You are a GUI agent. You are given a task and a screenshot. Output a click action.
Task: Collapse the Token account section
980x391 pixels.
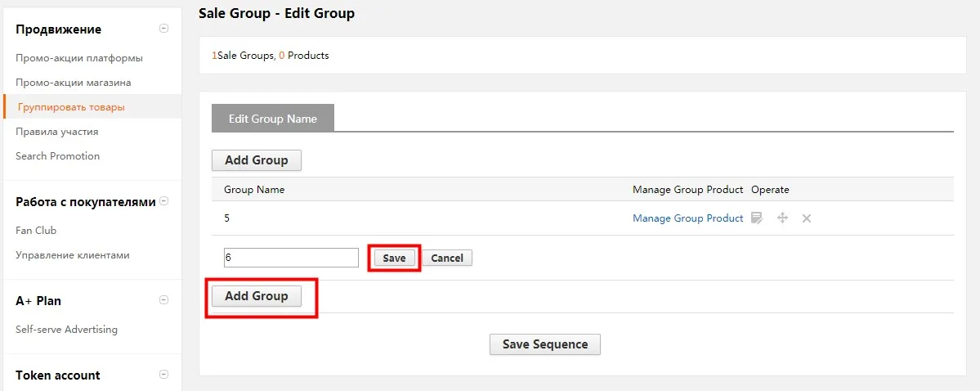pos(163,375)
